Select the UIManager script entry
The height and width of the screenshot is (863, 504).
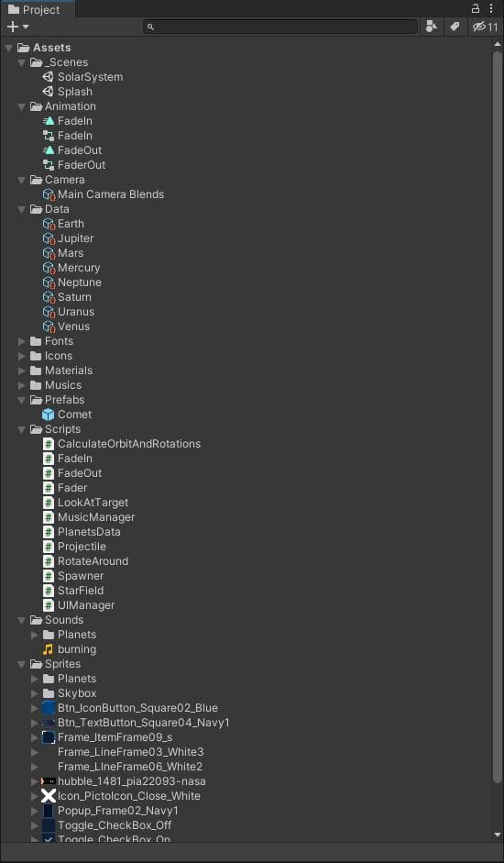(86, 605)
